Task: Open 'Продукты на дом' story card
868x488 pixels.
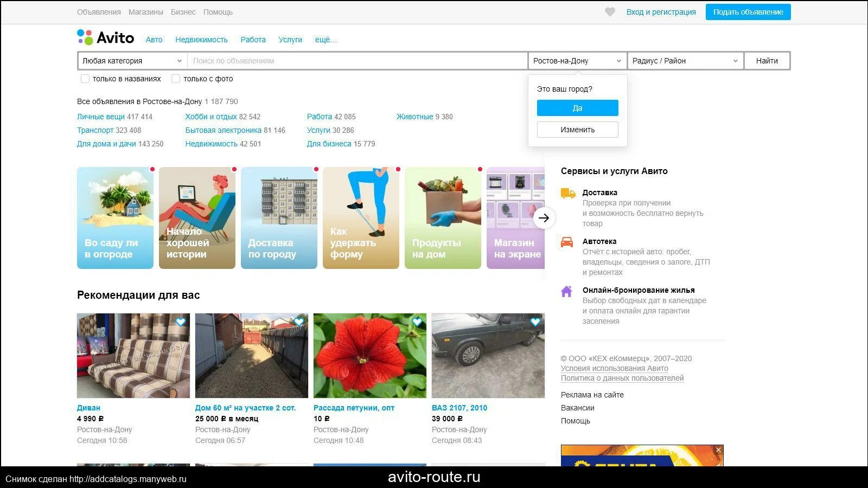Action: click(x=443, y=218)
